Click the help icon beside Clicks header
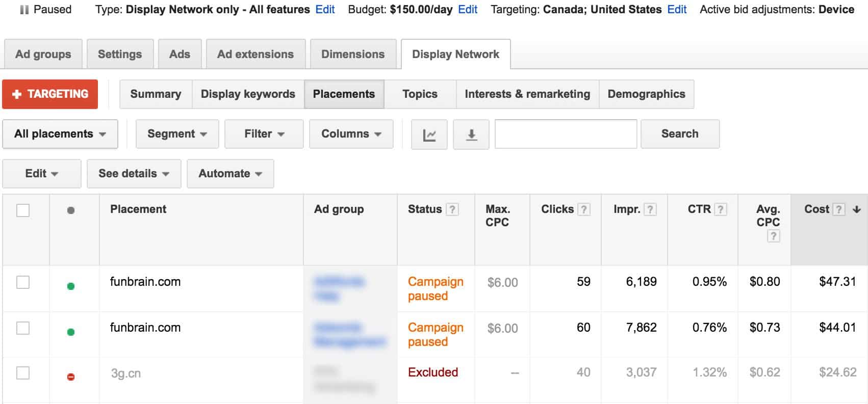Screen dimensions: 868x404 pyautogui.click(x=584, y=209)
